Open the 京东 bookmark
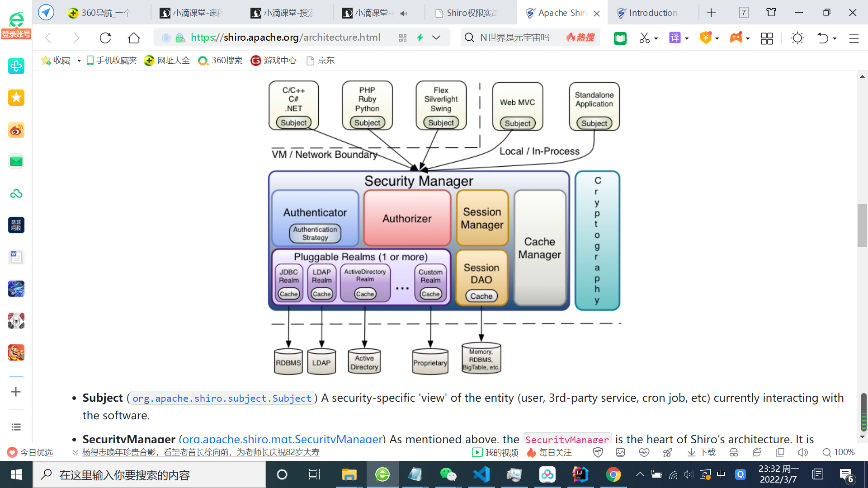Viewport: 868px width, 488px height. [x=321, y=61]
